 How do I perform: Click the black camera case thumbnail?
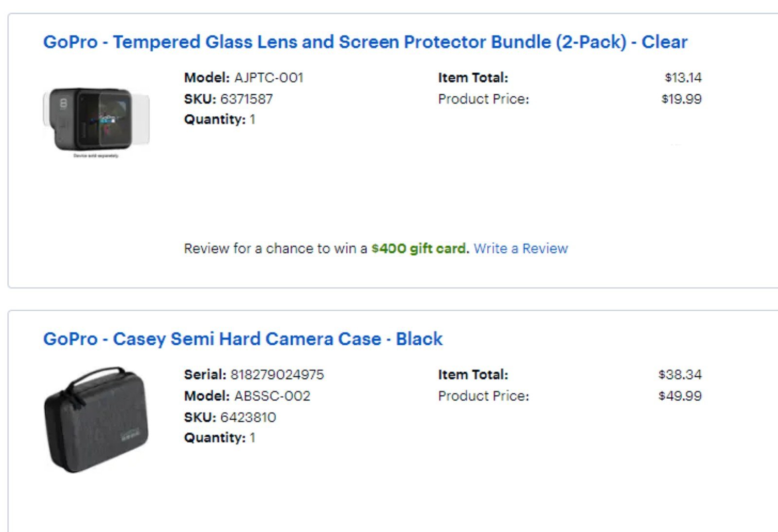pos(96,420)
